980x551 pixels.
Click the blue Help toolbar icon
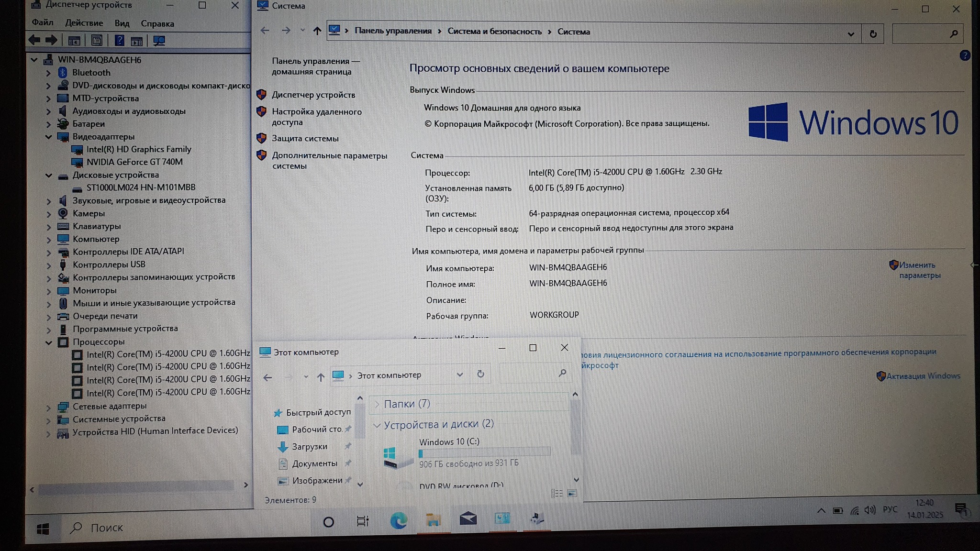click(x=120, y=41)
